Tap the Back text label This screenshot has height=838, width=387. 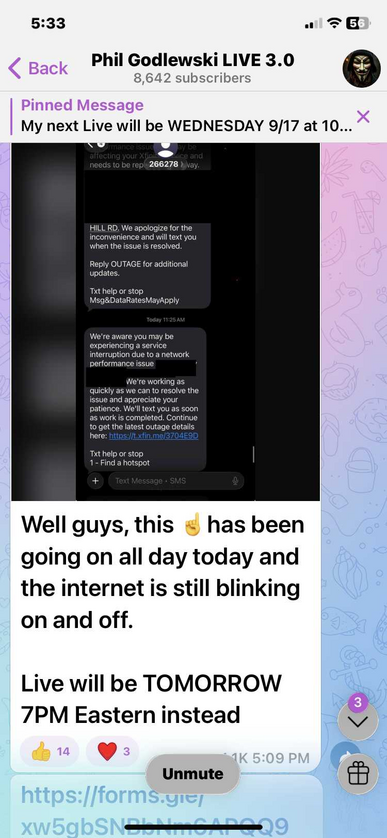(48, 68)
